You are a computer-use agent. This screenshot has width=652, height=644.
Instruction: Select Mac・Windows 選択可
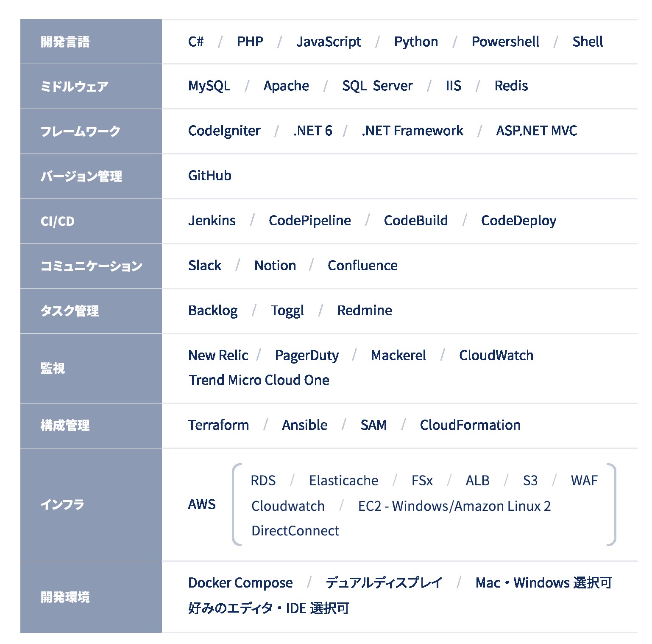click(544, 583)
